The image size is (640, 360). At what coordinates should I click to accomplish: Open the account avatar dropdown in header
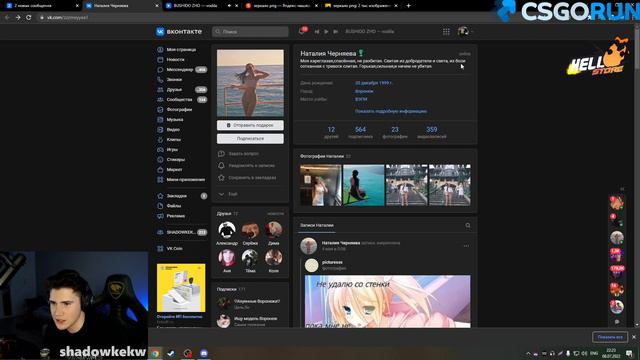pos(465,31)
